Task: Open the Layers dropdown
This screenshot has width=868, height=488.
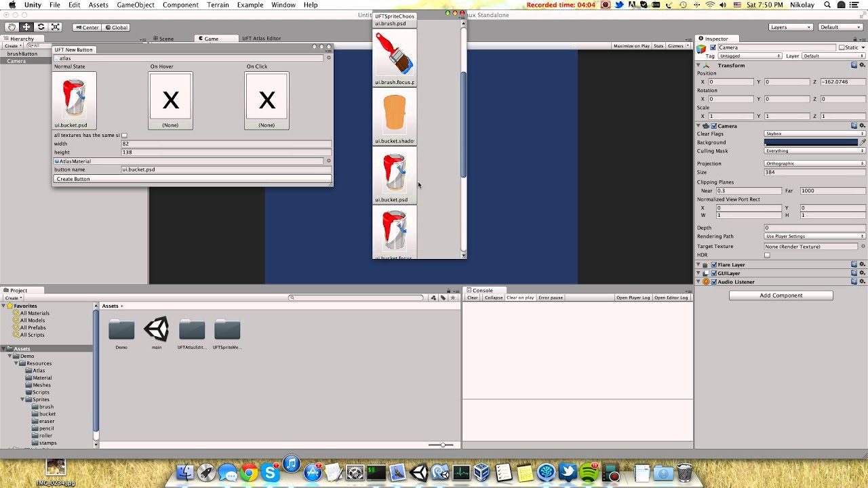Action: click(x=791, y=27)
